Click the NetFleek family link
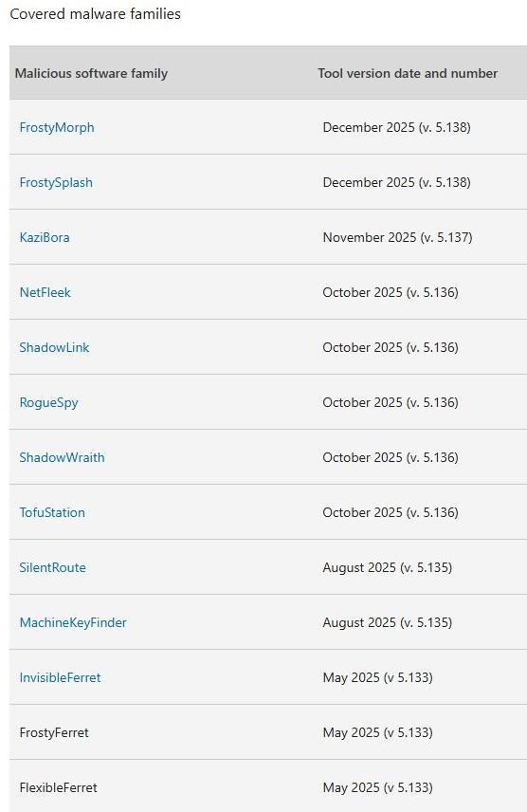 [45, 292]
